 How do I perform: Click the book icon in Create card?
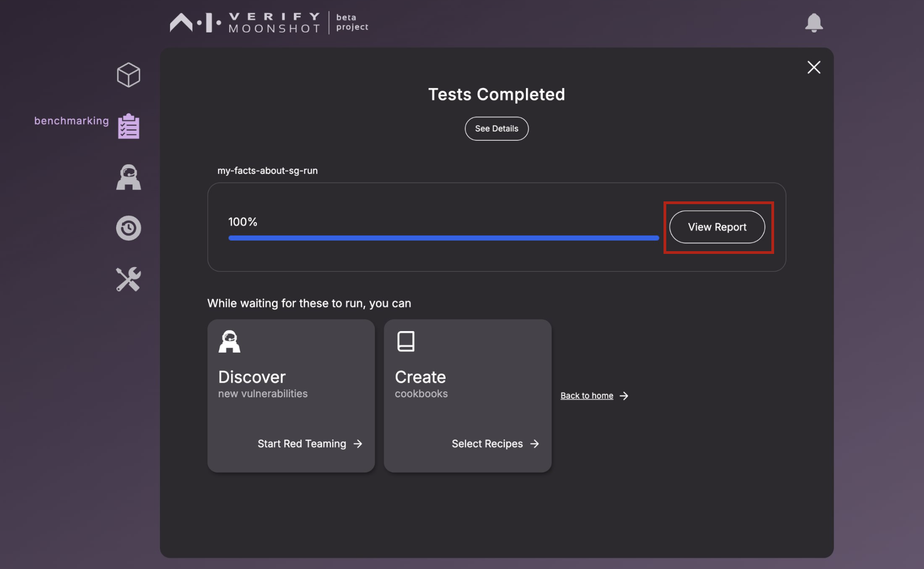pos(406,342)
